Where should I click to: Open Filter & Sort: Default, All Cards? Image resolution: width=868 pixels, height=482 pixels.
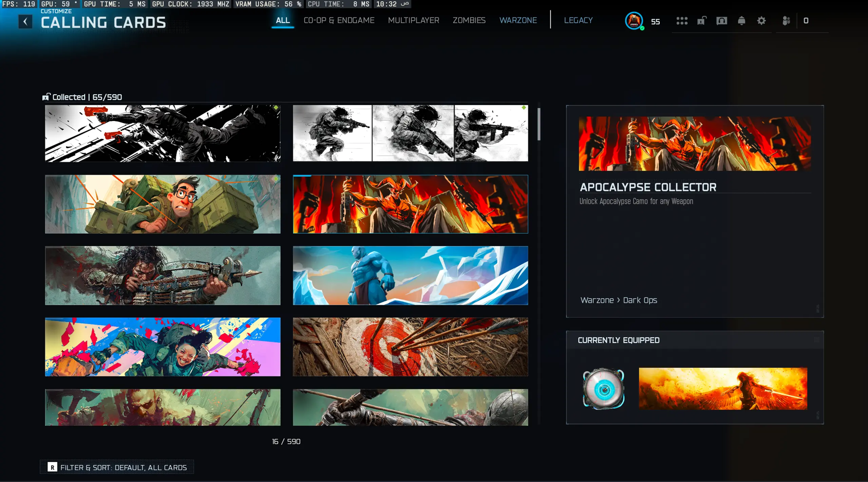[x=117, y=467]
